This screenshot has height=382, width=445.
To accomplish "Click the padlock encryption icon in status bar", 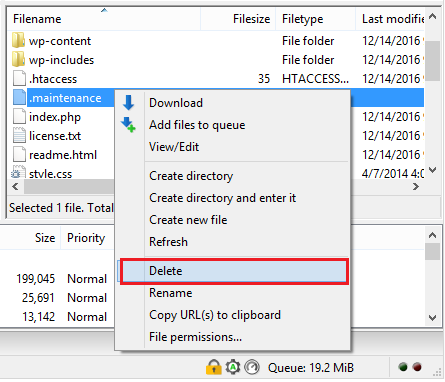I will coord(214,367).
